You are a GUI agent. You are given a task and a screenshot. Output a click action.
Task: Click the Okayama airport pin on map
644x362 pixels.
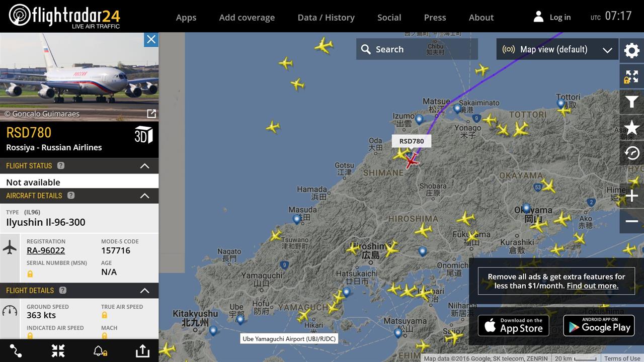point(526,208)
